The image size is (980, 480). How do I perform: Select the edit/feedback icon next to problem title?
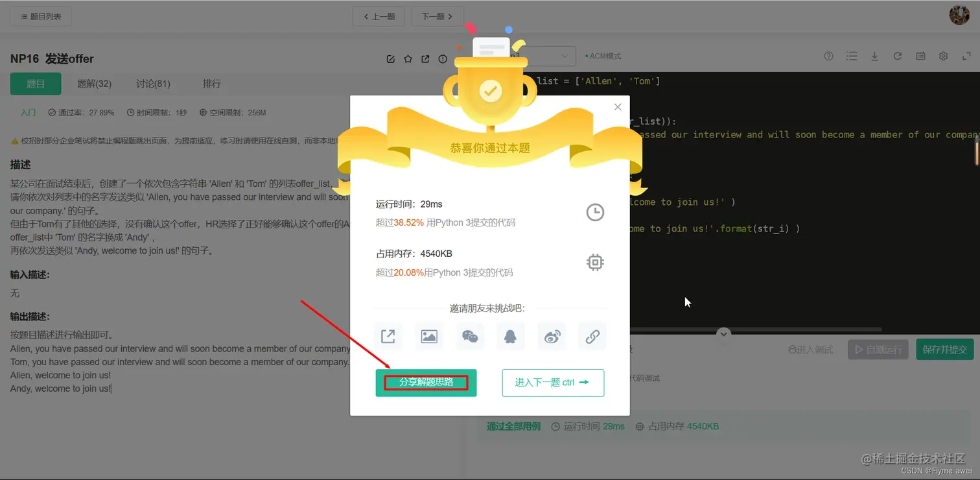[390, 58]
